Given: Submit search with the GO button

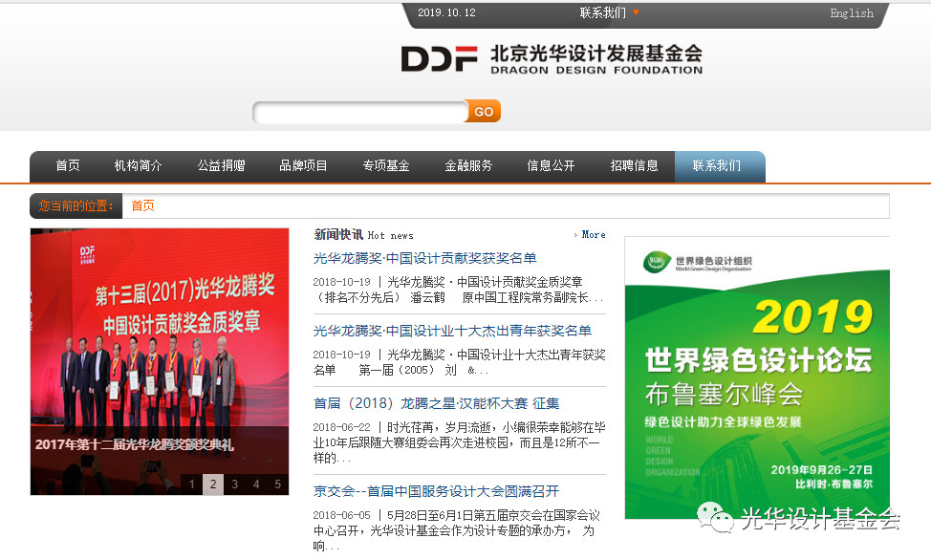Looking at the screenshot, I should click(x=484, y=112).
